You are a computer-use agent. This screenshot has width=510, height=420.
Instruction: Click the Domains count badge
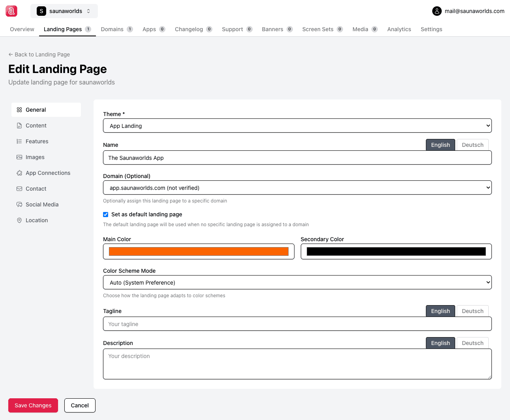[130, 29]
